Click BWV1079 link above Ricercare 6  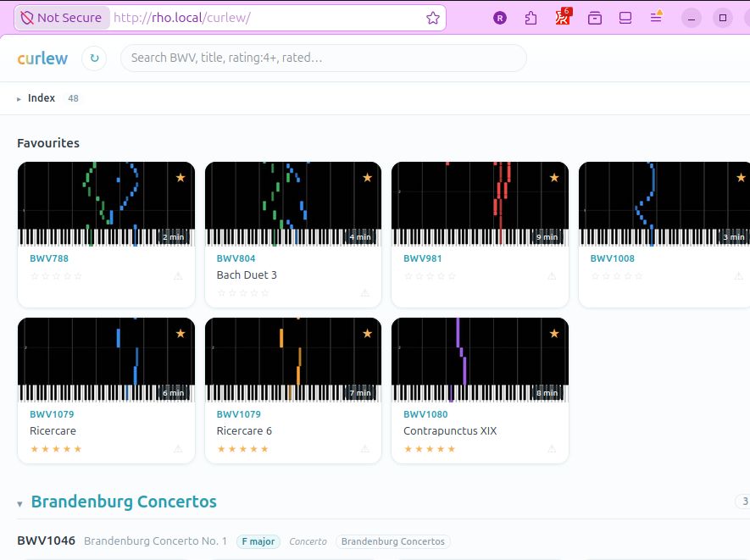(239, 414)
